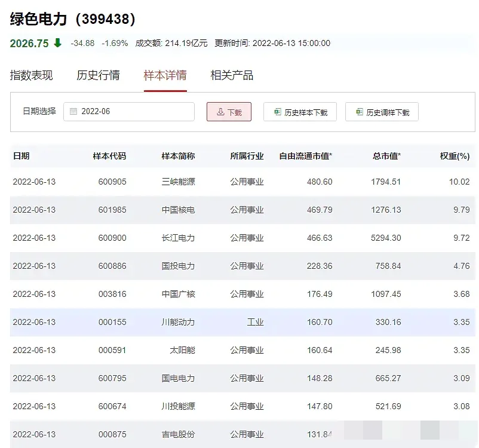Viewport: 479px width, 448px height.
Task: Click the 川能动力 sample name
Action: click(178, 323)
